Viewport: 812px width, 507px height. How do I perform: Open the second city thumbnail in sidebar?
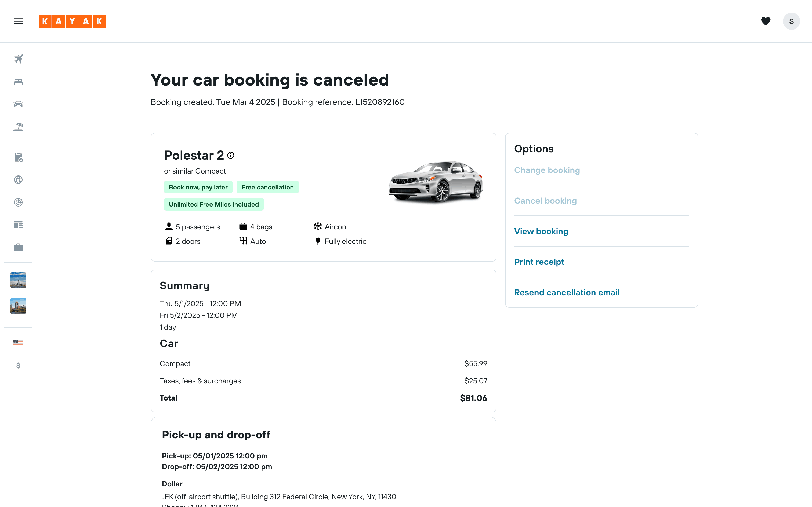point(18,306)
